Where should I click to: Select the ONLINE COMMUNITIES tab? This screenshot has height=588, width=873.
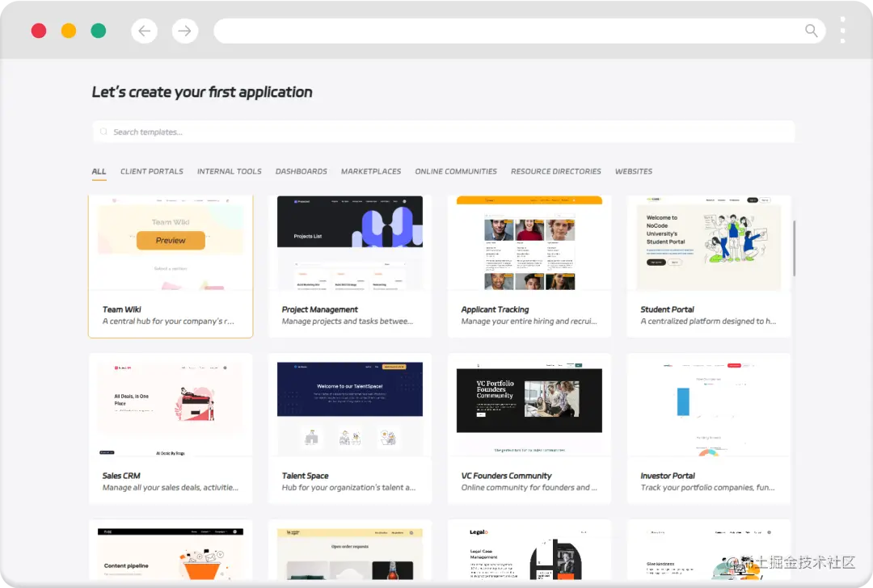click(x=455, y=171)
